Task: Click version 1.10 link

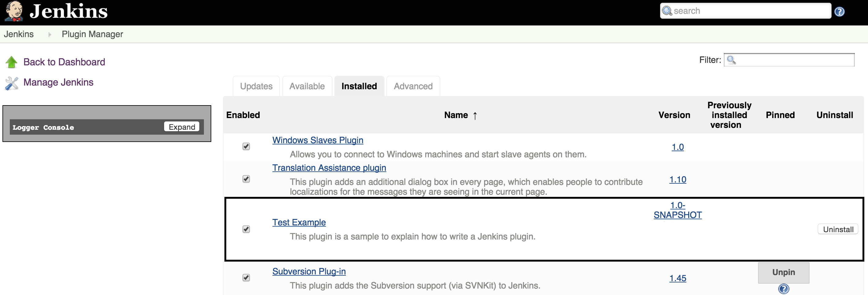Action: (678, 180)
